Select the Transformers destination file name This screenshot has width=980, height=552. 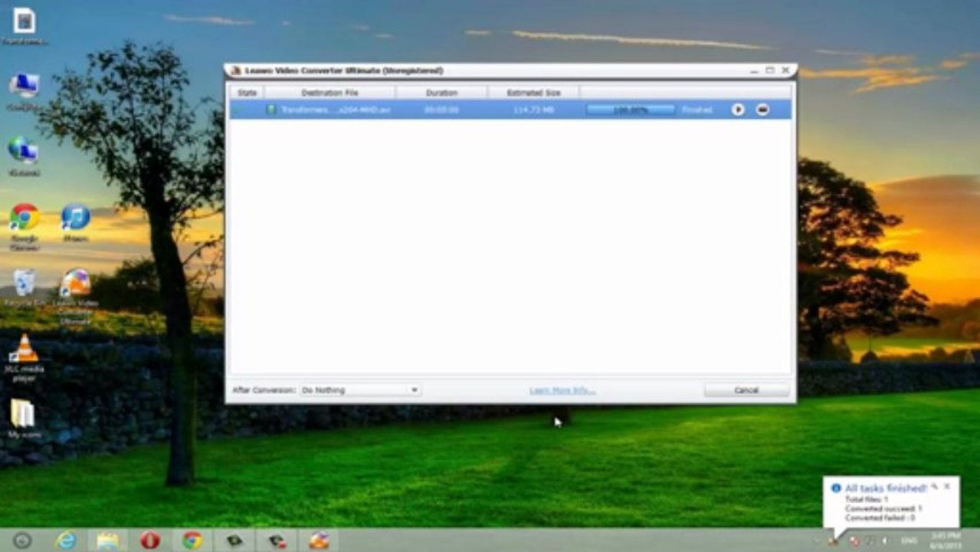pyautogui.click(x=336, y=110)
